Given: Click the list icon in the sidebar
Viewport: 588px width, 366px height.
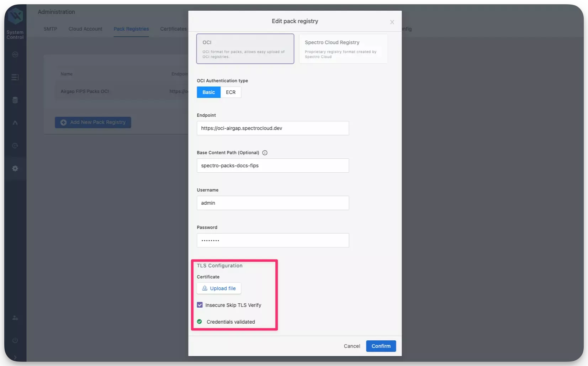Looking at the screenshot, I should click(x=15, y=77).
